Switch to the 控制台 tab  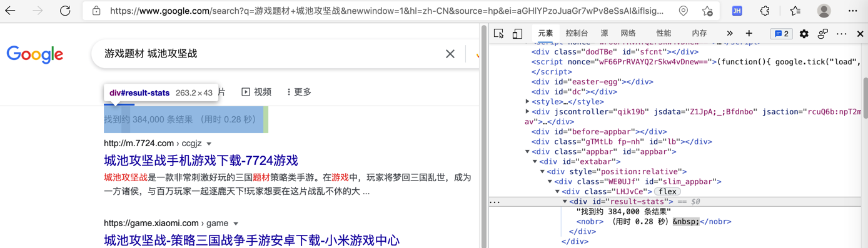click(x=577, y=34)
